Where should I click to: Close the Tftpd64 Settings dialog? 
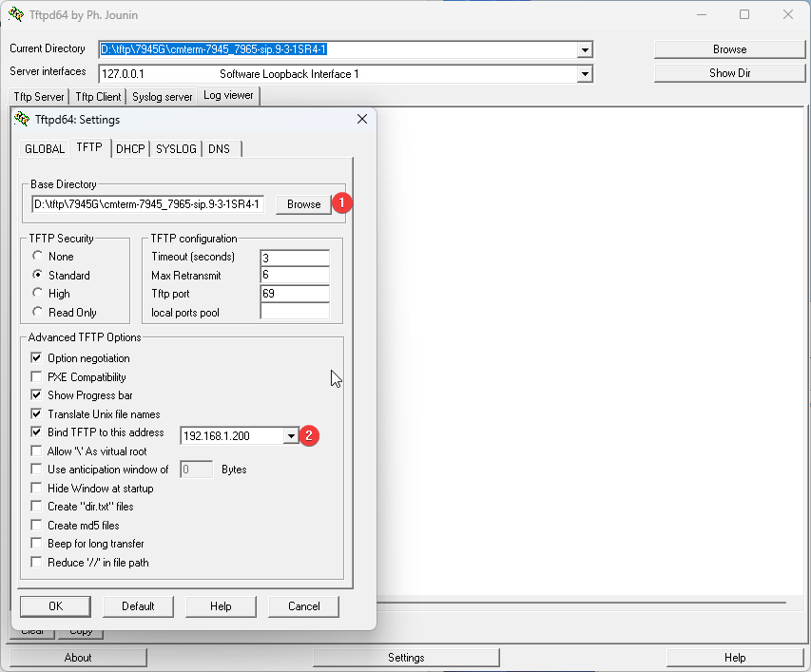coord(361,120)
